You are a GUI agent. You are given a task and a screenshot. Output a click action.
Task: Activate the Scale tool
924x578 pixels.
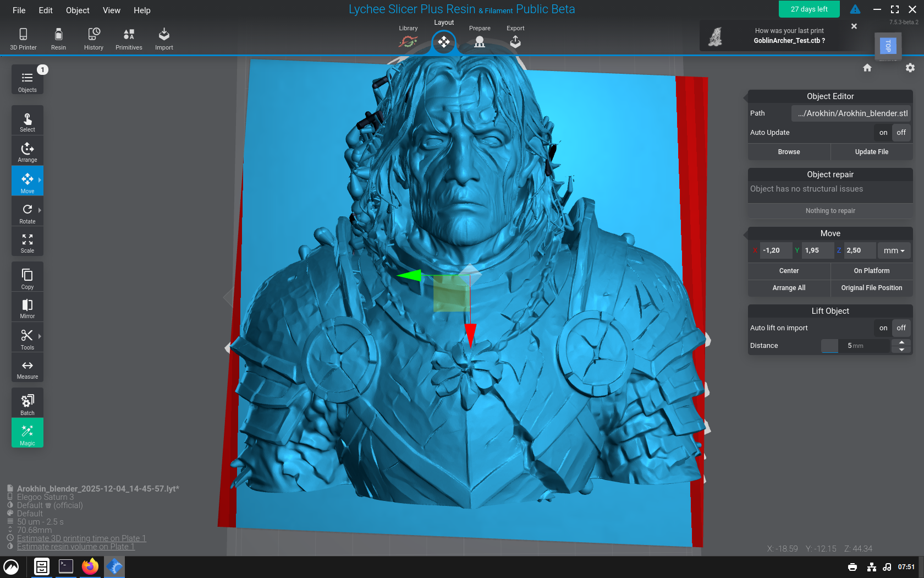pos(28,242)
